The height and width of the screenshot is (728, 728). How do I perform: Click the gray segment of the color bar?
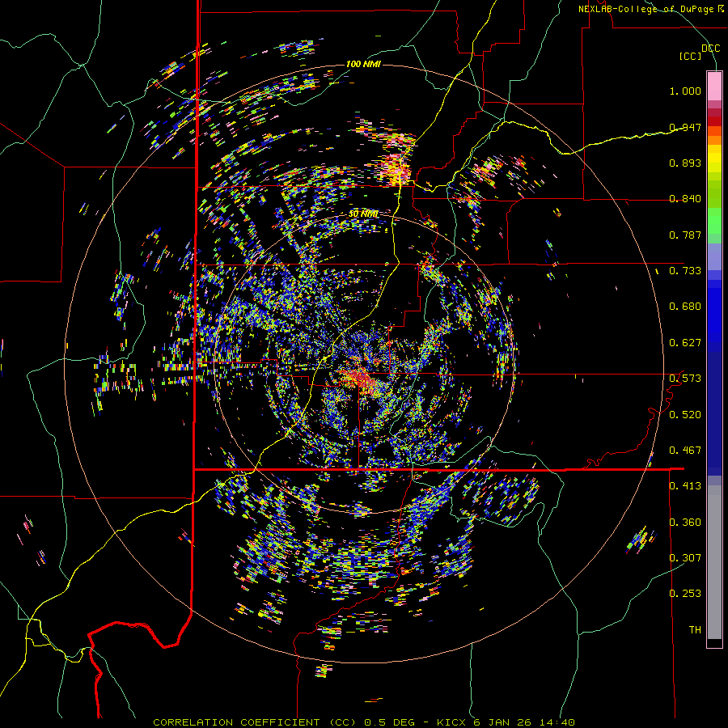(x=714, y=562)
